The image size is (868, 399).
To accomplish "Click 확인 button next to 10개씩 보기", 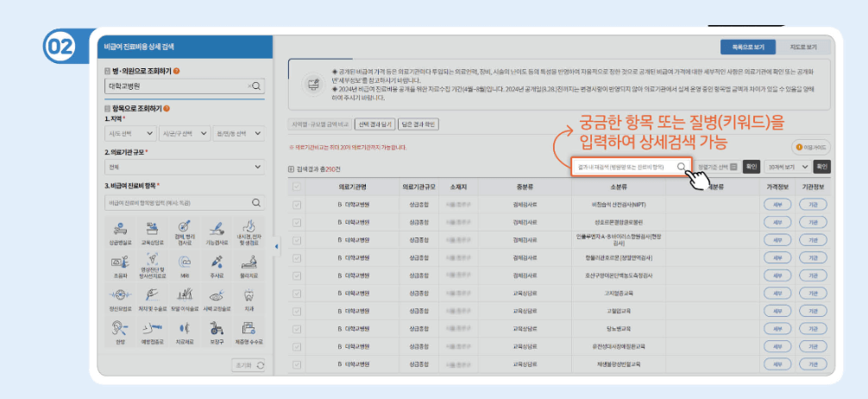I will (822, 166).
